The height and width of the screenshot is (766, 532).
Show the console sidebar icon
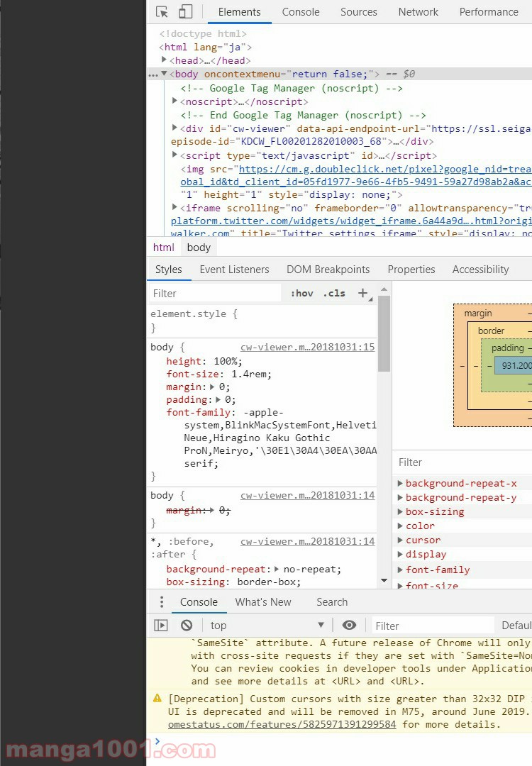point(161,626)
